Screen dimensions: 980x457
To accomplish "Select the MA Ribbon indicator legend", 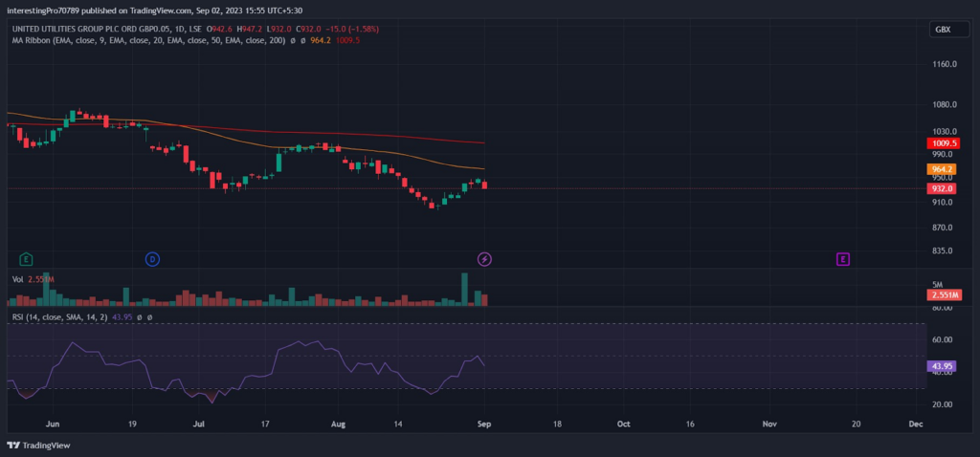I will pyautogui.click(x=148, y=40).
